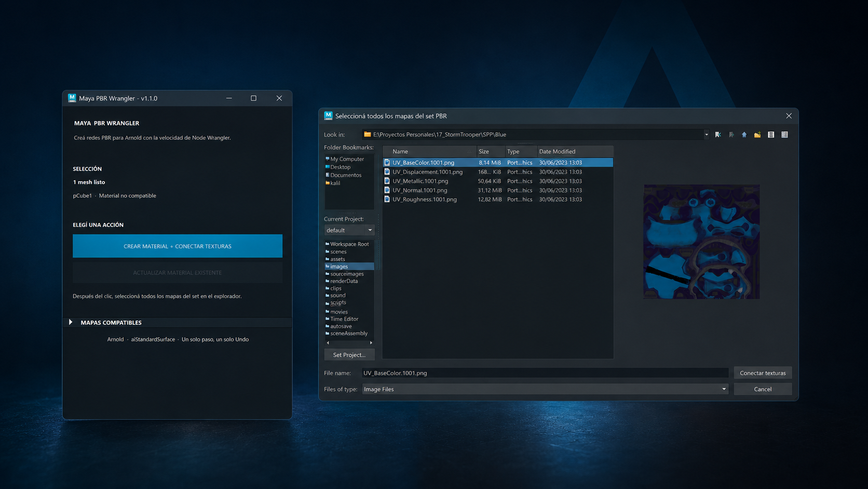
Task: Click the file icon of UV_Roughness.1001.png
Action: [x=387, y=200]
